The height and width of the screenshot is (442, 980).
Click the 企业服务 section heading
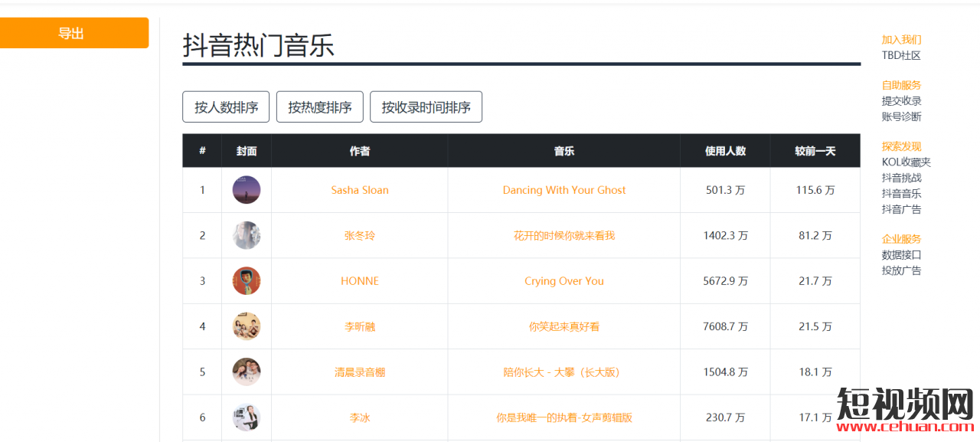click(x=901, y=239)
